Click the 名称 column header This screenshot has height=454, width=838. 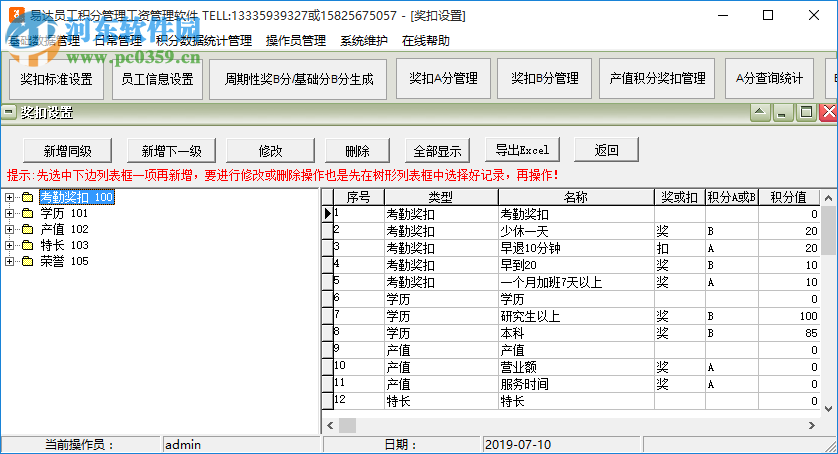[x=576, y=197]
